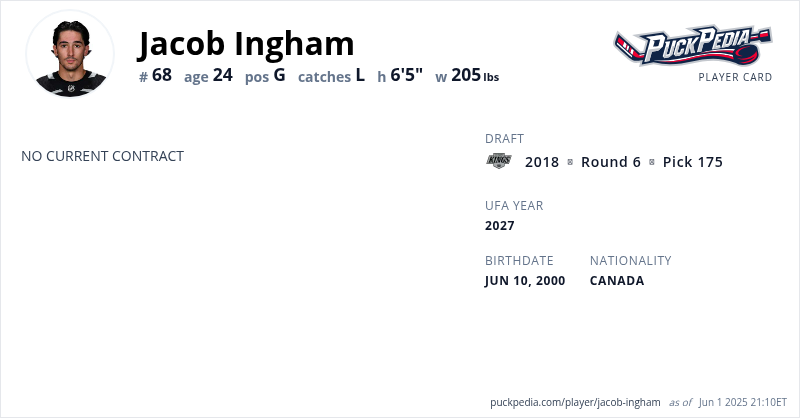Click the PLAYER CARD label

click(735, 77)
